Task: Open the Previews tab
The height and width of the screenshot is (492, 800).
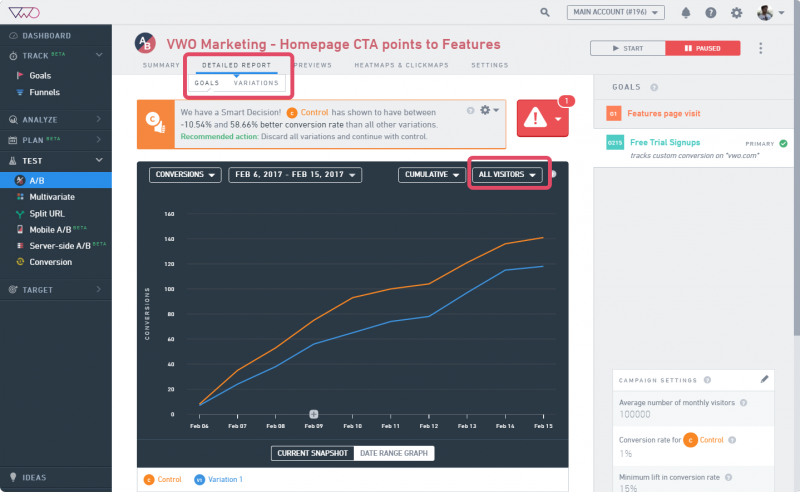Action: 313,65
